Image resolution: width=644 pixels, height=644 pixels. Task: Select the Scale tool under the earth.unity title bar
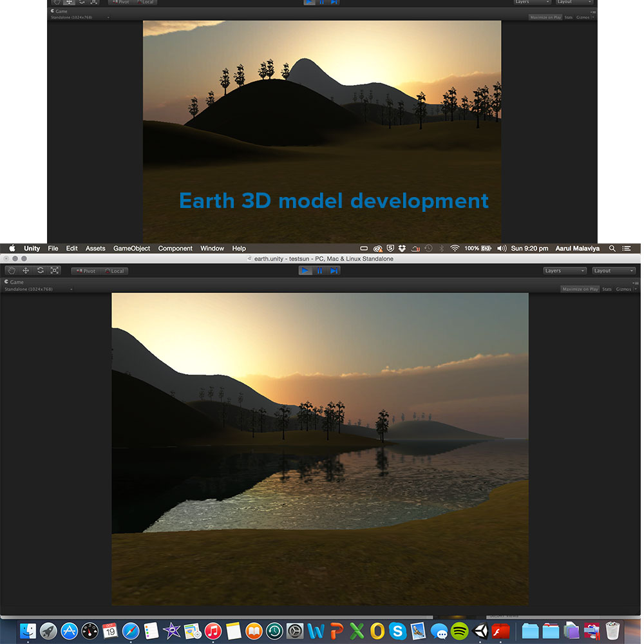pyautogui.click(x=55, y=270)
